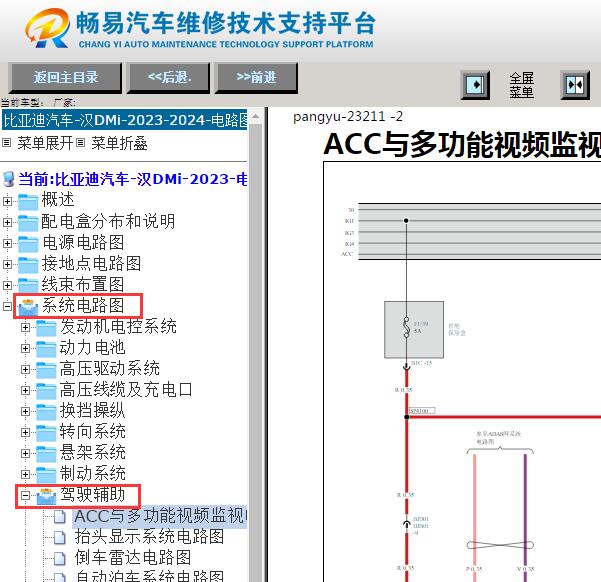The image size is (601, 582).
Task: Select the 驾驶辅助 tree label
Action: coord(92,495)
